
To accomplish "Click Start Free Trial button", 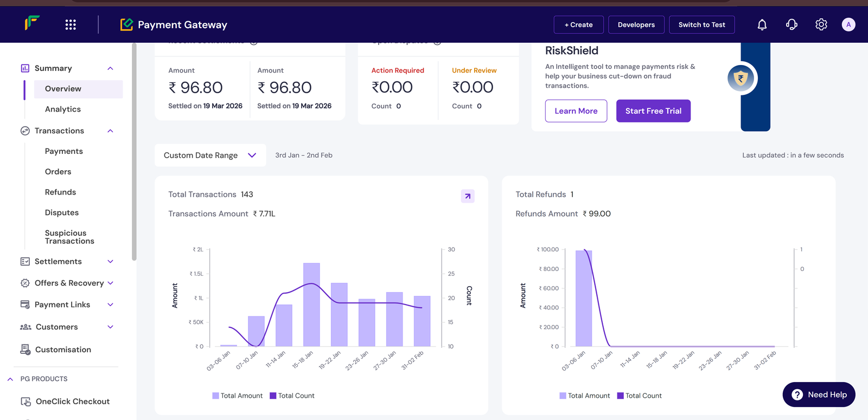I will [653, 111].
